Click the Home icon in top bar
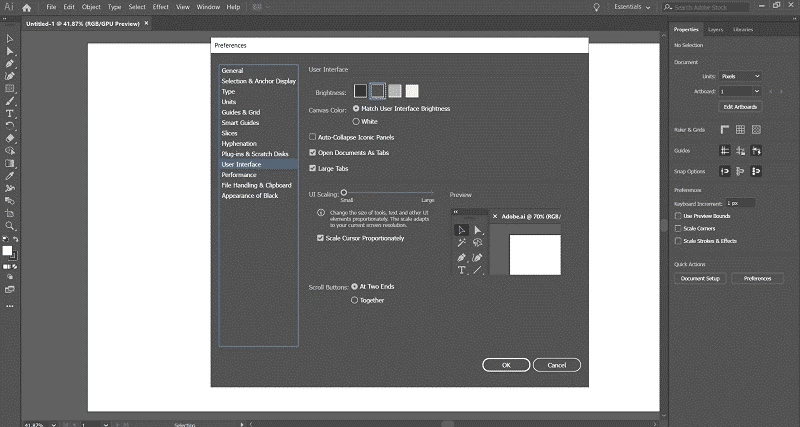This screenshot has width=800, height=427. click(28, 8)
